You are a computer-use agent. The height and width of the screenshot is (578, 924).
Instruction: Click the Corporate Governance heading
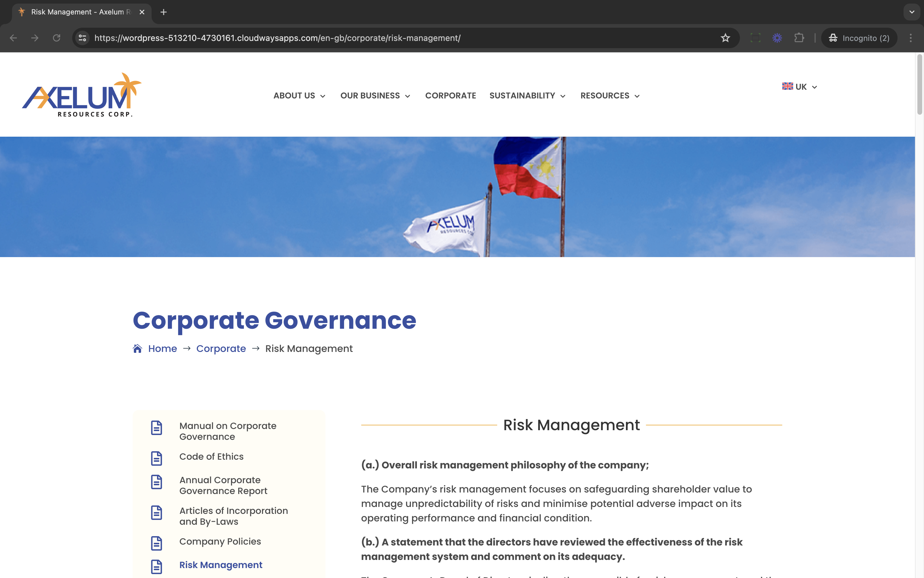[275, 320]
